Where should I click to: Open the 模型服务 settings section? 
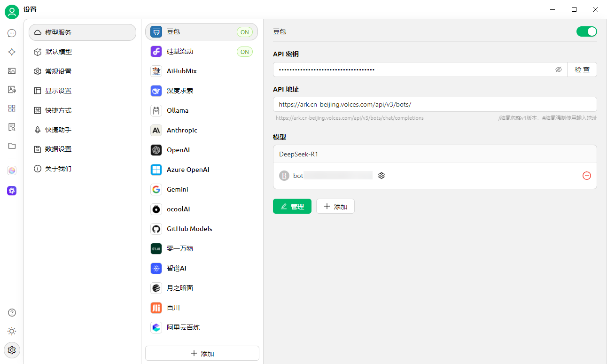[82, 32]
